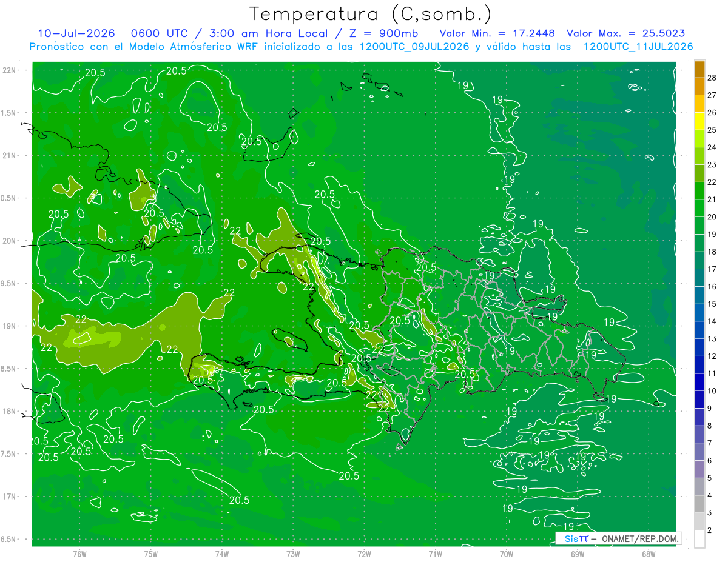Pick the white bottom swatch on color scale
This screenshot has width=728, height=562.
pyautogui.click(x=699, y=539)
